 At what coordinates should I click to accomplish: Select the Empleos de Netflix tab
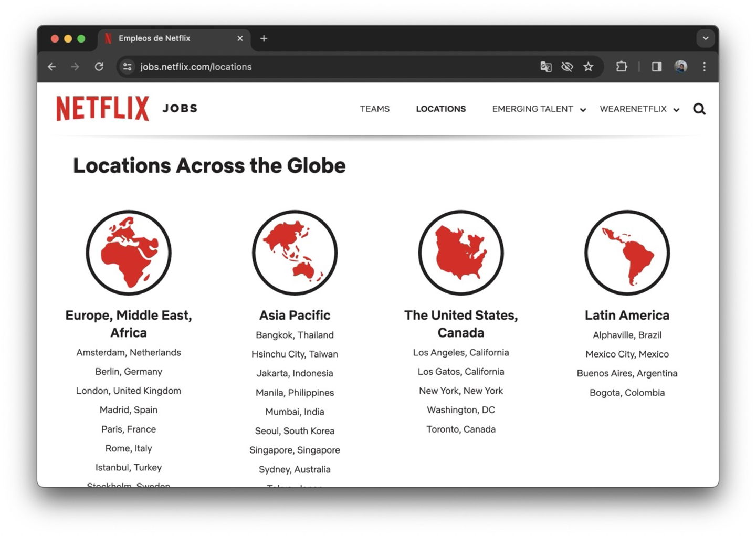coord(174,38)
